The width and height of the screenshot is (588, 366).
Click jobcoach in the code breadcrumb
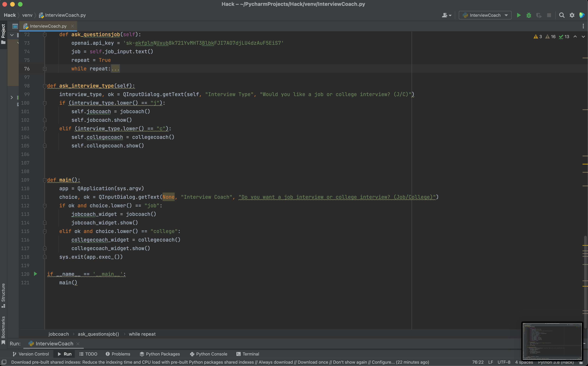pos(59,334)
